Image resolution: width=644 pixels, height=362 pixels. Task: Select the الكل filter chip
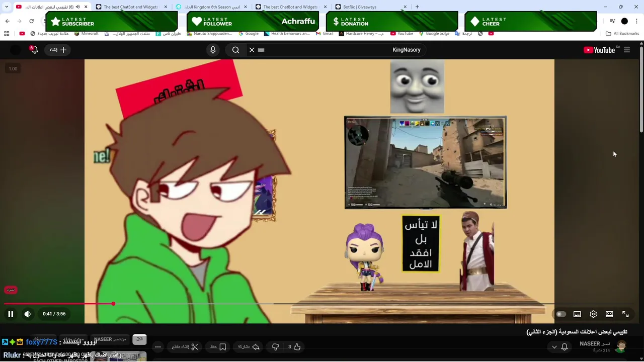(139, 339)
